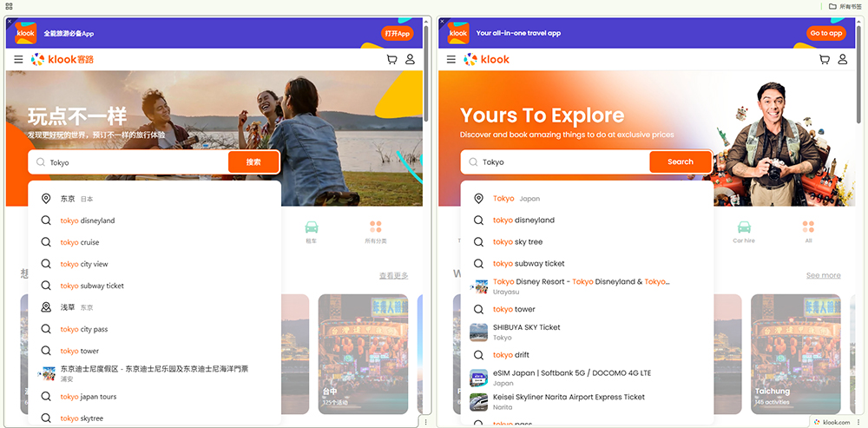This screenshot has width=868, height=428.
Task: Open the 所有书签 bookmarks folder
Action: pos(845,7)
